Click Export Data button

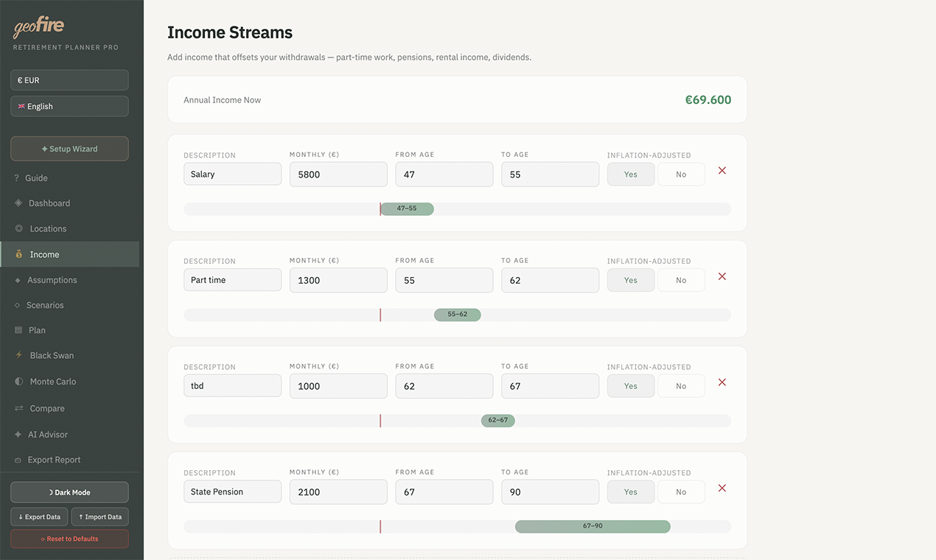(x=39, y=517)
